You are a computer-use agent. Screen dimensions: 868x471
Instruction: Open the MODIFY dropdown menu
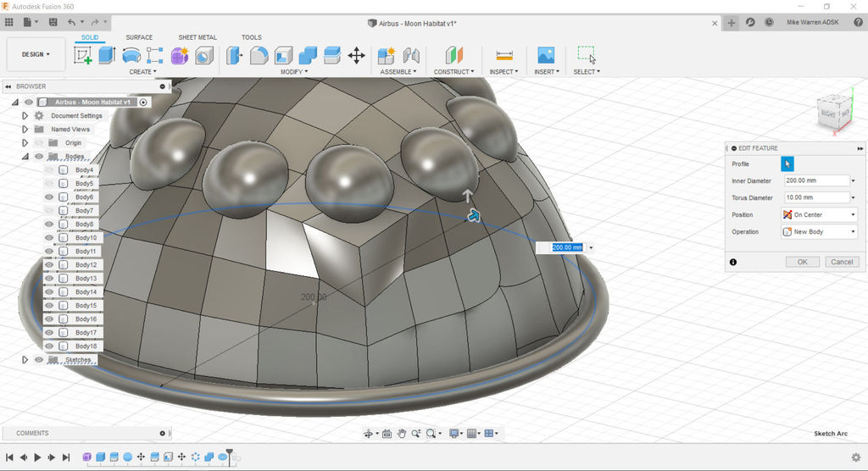294,72
